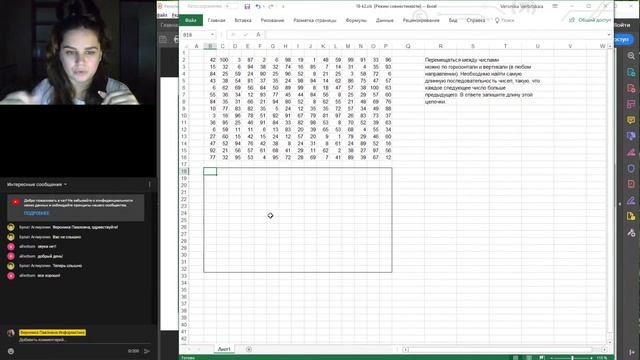This screenshot has width=640, height=360.
Task: Click the ПОДРОБНЕЕ link in chat notice
Action: click(36, 213)
